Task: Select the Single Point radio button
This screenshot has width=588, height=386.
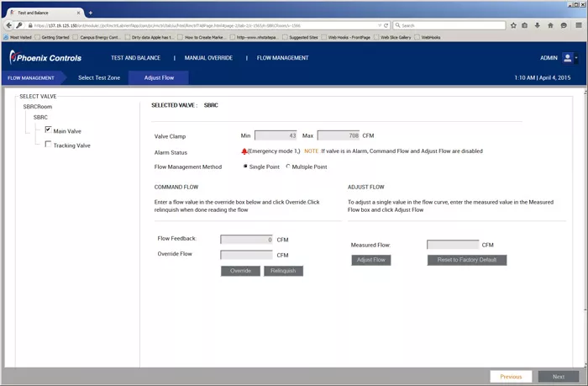Action: (x=245, y=167)
